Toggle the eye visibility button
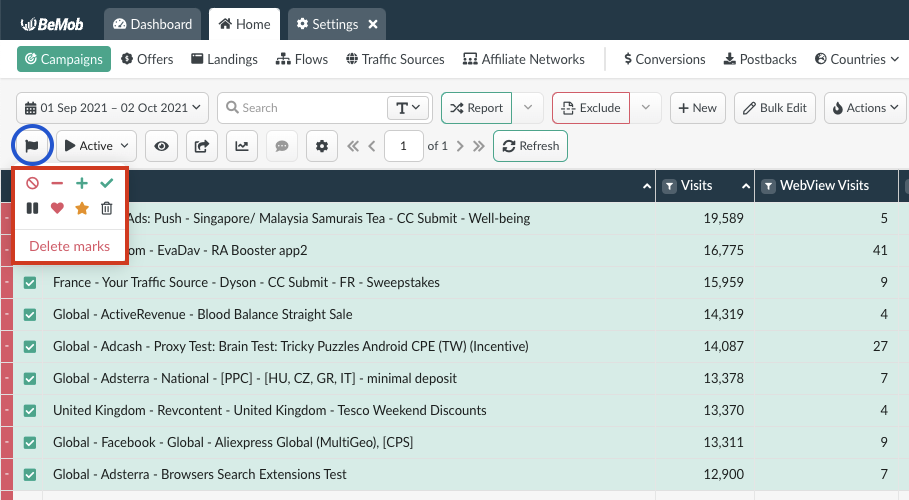 click(x=161, y=146)
